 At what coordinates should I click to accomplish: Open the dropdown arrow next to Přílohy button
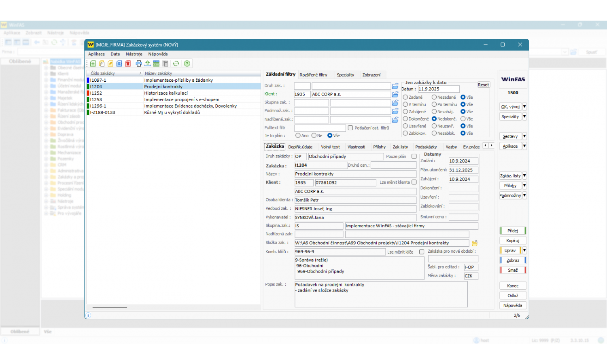tap(524, 186)
